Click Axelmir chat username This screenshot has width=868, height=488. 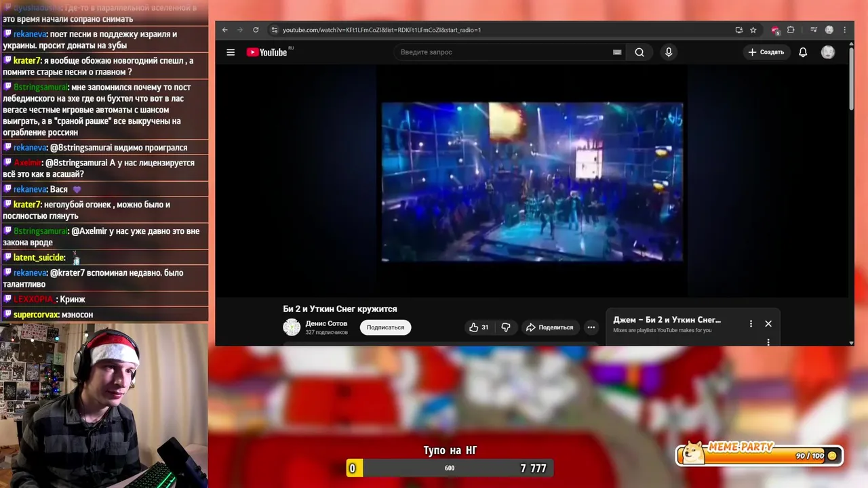pos(28,163)
